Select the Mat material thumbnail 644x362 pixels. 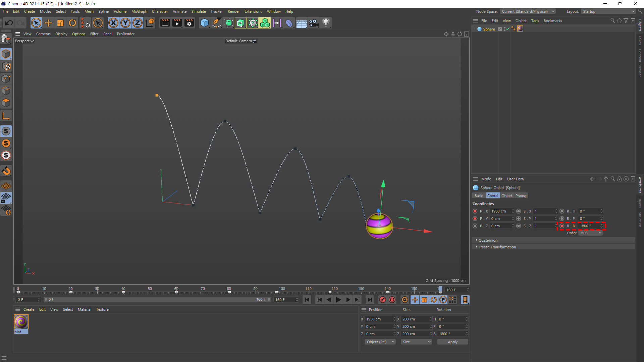coord(21,322)
